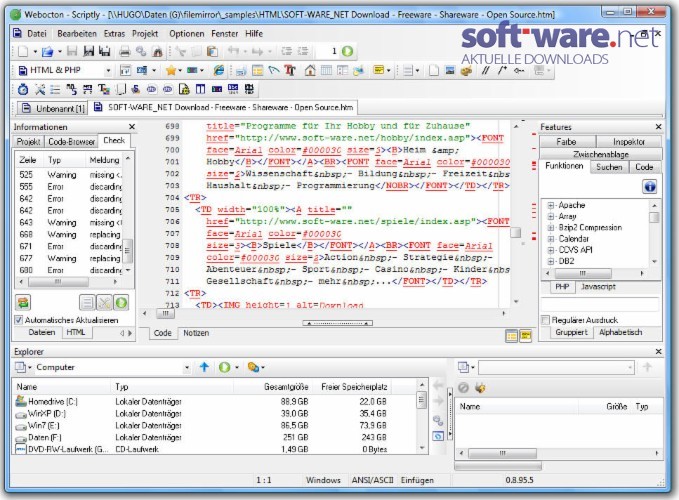Click the Features search input field
The width and height of the screenshot is (679, 500).
point(600,304)
